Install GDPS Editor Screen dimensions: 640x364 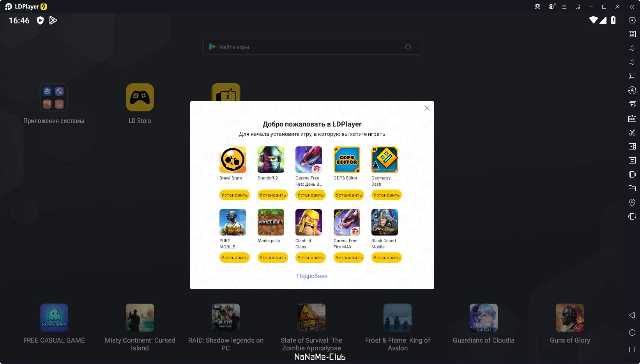[x=348, y=195]
